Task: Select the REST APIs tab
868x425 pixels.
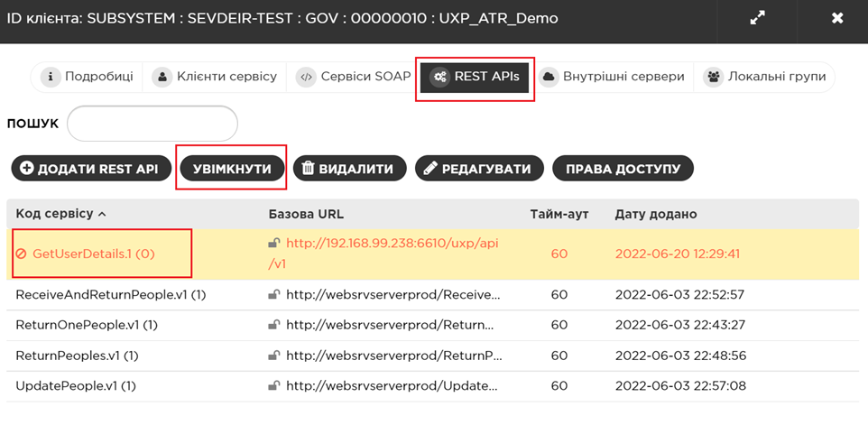Action: click(x=476, y=77)
